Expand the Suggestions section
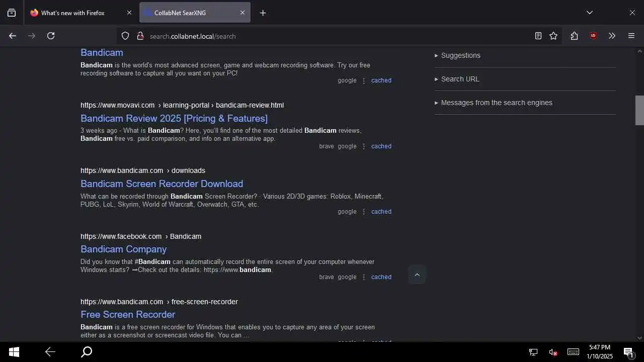Screen dimensions: 644x362 [x=457, y=55]
